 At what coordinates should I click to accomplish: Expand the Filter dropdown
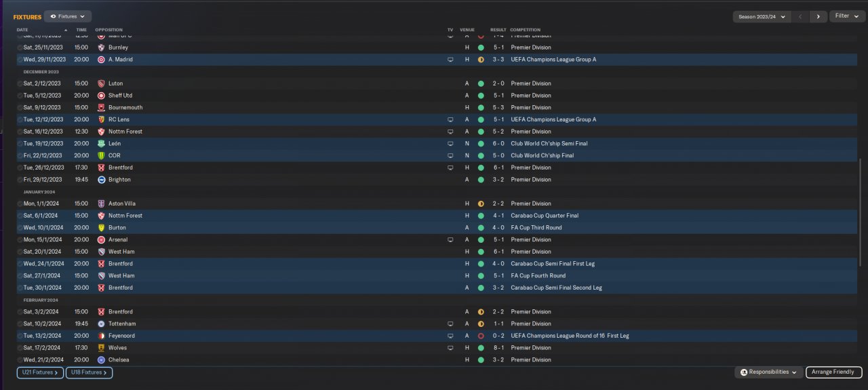(846, 16)
